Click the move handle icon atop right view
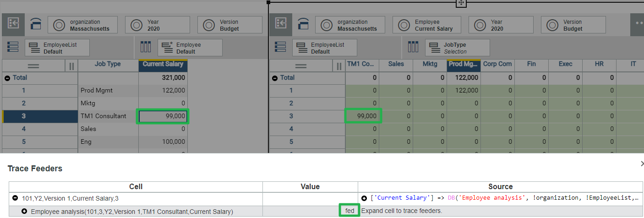Image resolution: width=644 pixels, height=218 pixels. 461,3
